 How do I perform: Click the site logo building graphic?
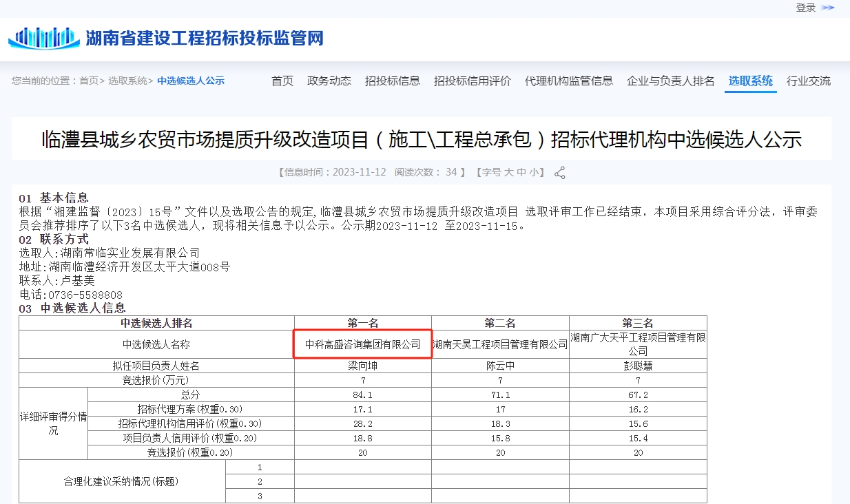point(43,38)
